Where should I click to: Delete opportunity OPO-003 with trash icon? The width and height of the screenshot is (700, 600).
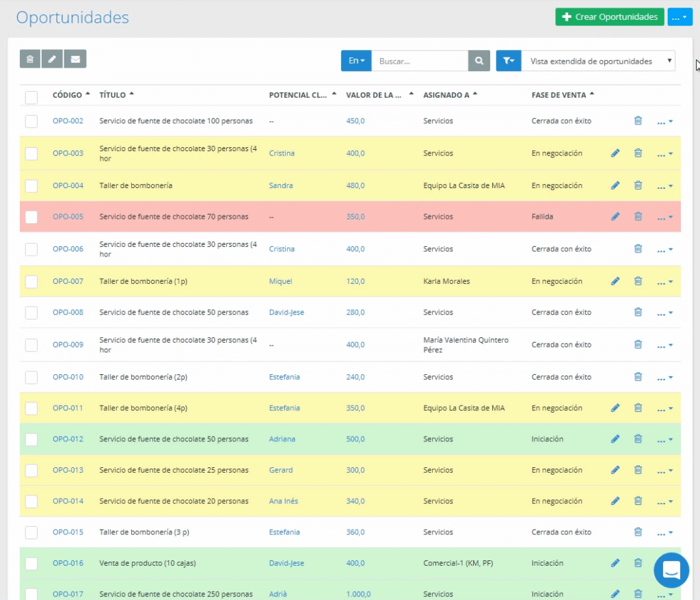tap(638, 153)
